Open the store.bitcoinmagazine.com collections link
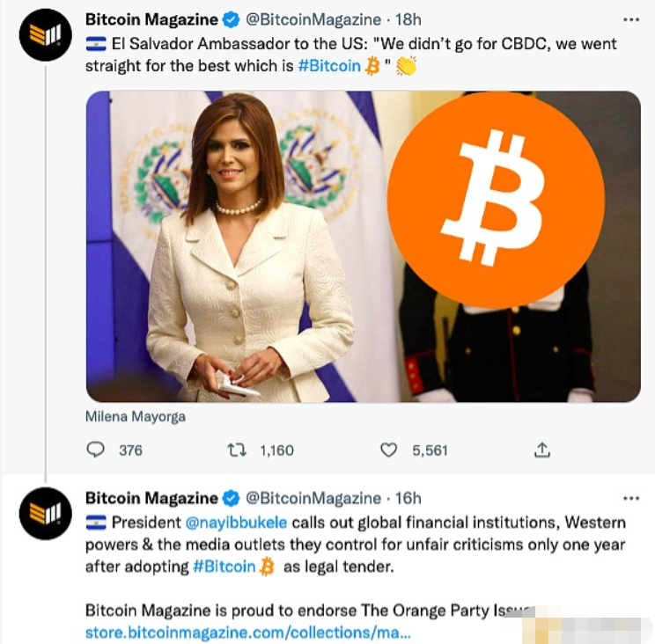 pos(247,633)
